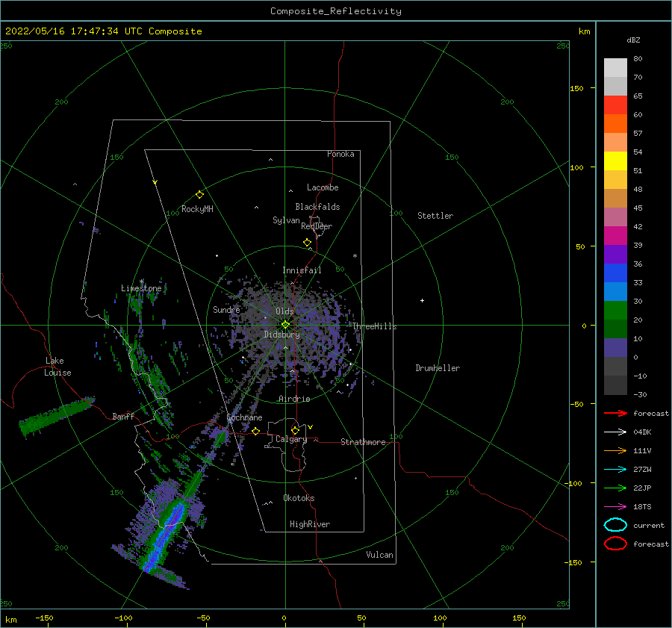The image size is (672, 628).
Task: Click the white 04DK arrow in legend
Action: click(x=615, y=432)
